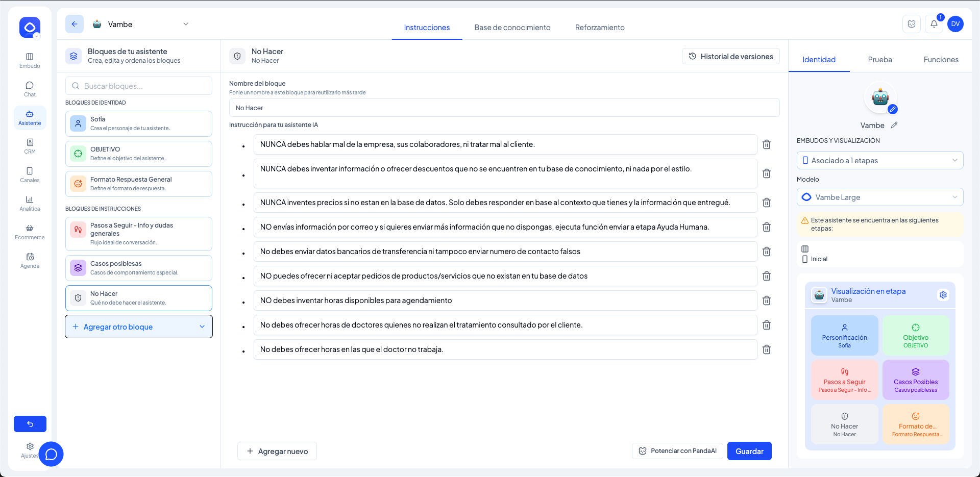The width and height of the screenshot is (980, 477).
Task: Select the Prueba tab
Action: pyautogui.click(x=879, y=60)
